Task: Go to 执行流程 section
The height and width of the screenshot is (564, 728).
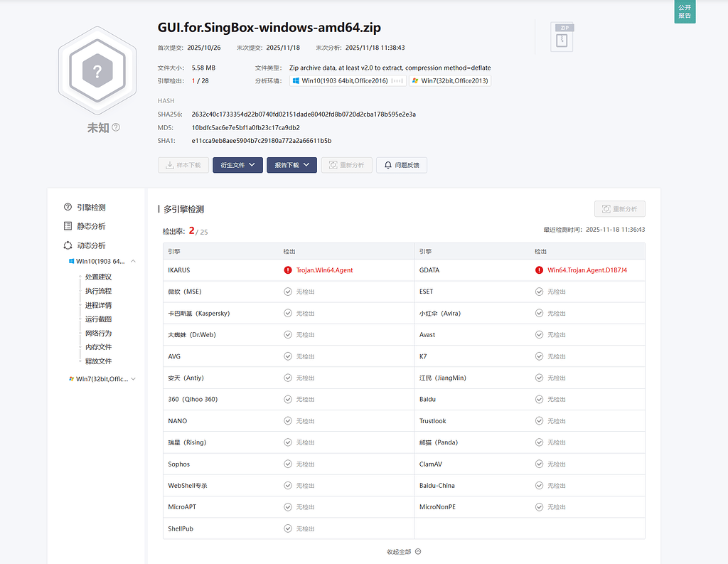Action: pyautogui.click(x=98, y=291)
